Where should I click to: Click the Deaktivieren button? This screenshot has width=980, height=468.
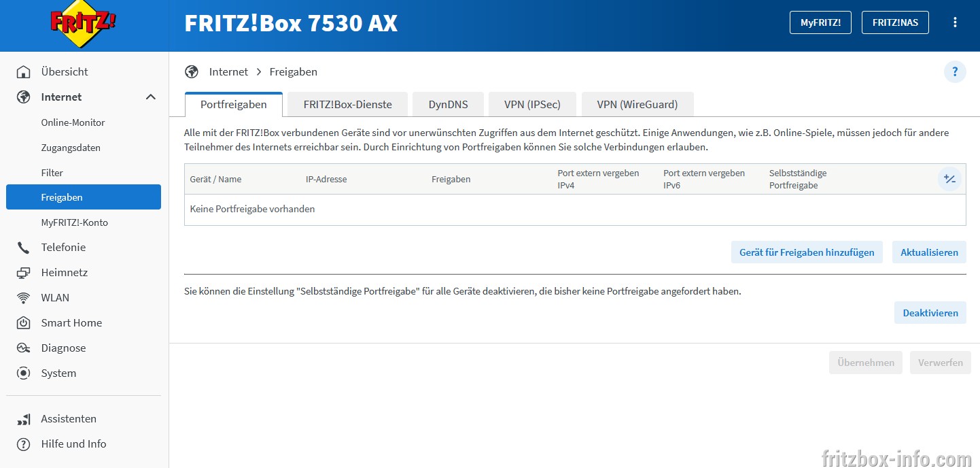click(x=930, y=313)
